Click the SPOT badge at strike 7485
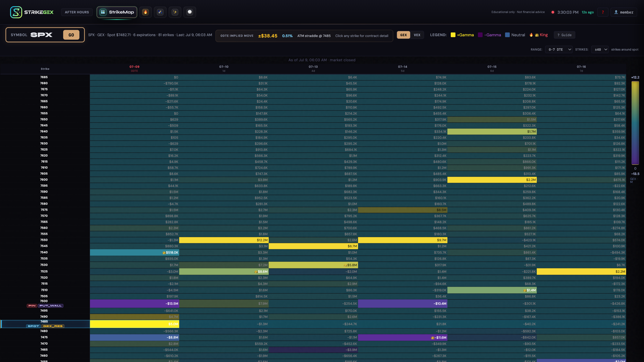Screen dimensions: 644x362 tap(33, 326)
